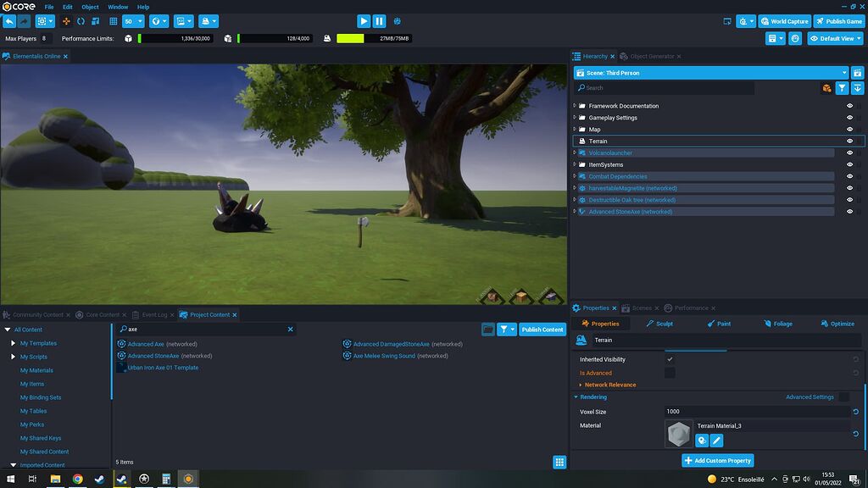Expand the Gameplay Settings folder in Hierarchy
The width and height of the screenshot is (868, 488).
(x=575, y=117)
